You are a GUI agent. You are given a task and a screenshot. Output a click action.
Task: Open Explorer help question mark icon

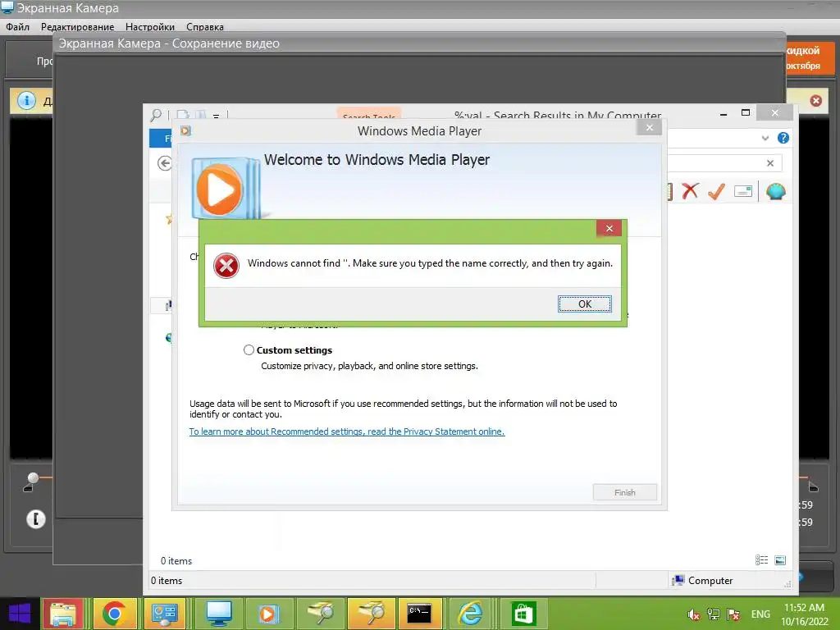(783, 138)
